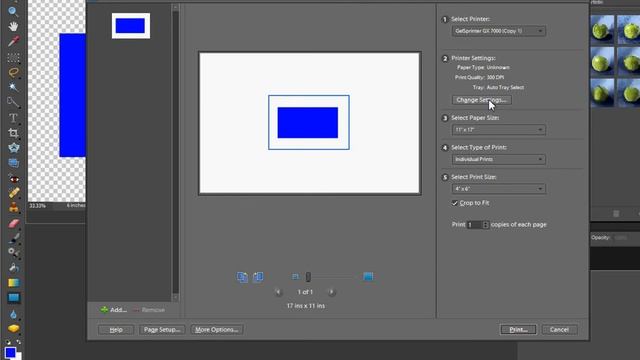Viewport: 640px width, 360px height.
Task: Activate the Clone Stamp tool
Action: click(13, 207)
